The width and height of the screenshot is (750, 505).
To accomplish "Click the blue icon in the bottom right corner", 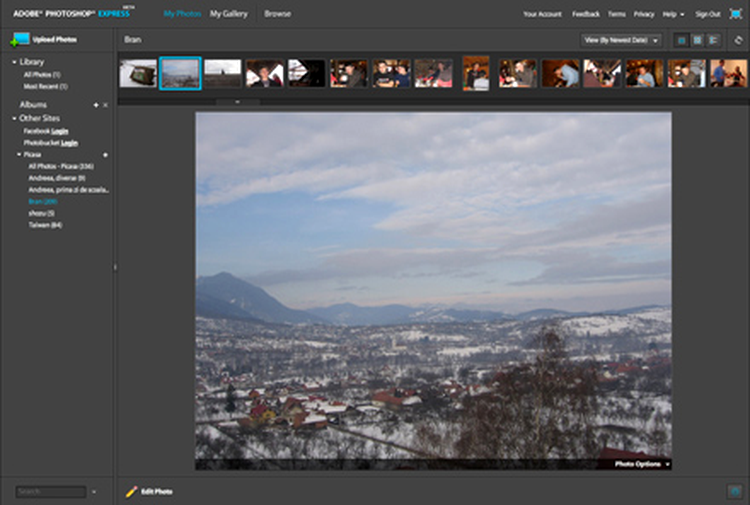I will pyautogui.click(x=735, y=491).
